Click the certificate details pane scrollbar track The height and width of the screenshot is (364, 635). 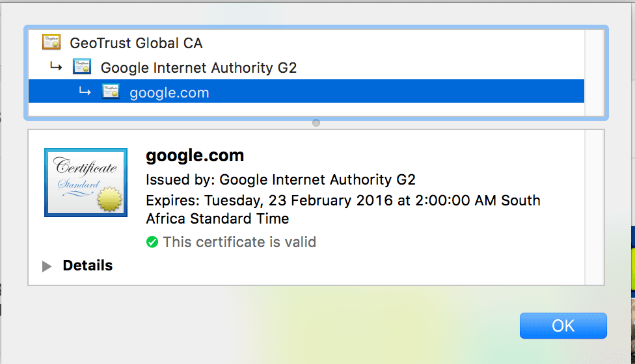(x=594, y=207)
